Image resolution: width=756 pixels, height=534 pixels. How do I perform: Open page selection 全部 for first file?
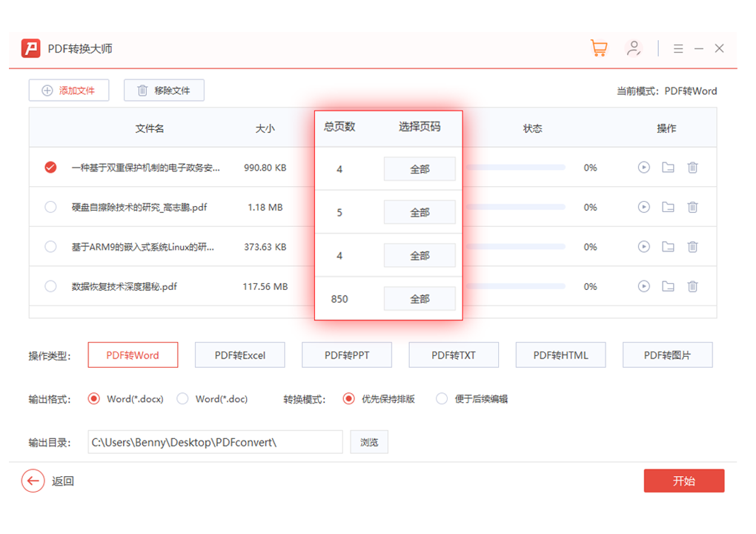(420, 169)
